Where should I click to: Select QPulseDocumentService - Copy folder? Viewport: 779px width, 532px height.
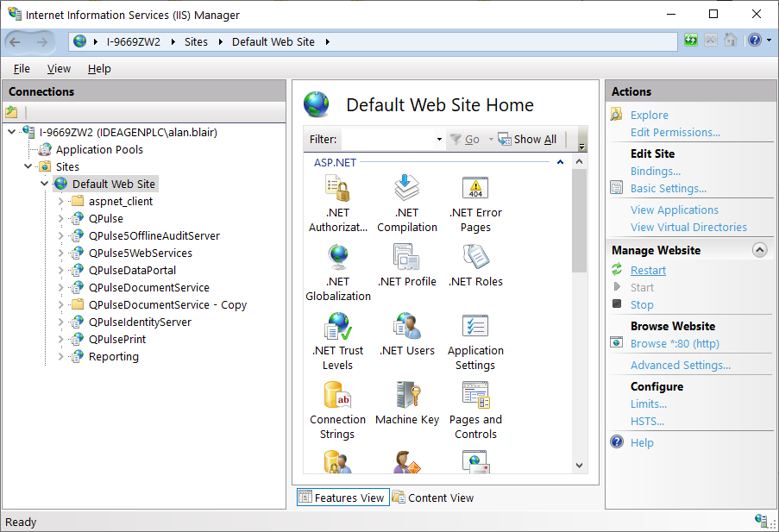167,304
